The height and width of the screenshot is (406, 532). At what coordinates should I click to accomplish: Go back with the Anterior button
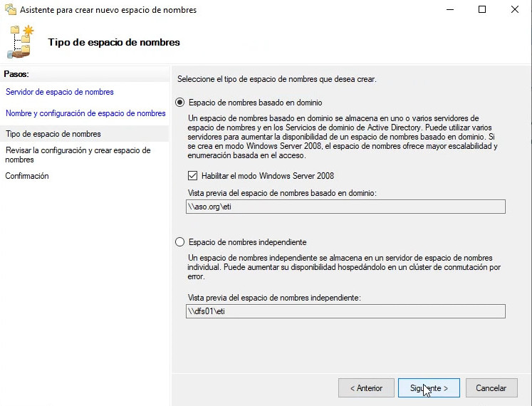(366, 388)
